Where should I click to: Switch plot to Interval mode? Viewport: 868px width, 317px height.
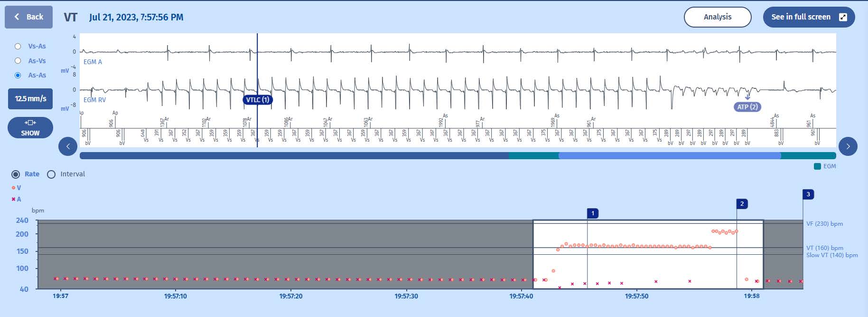click(x=51, y=174)
